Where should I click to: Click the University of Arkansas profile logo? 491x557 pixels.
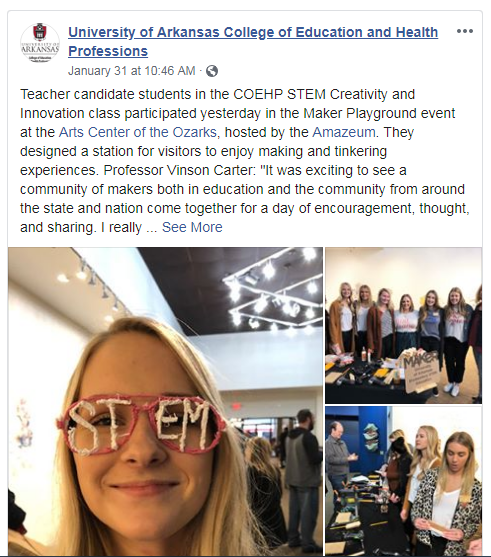(x=40, y=43)
